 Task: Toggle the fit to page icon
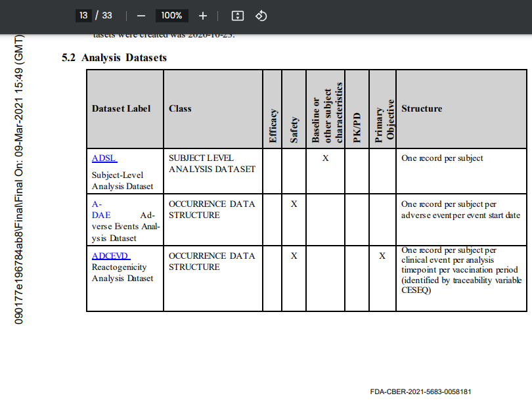click(x=238, y=16)
